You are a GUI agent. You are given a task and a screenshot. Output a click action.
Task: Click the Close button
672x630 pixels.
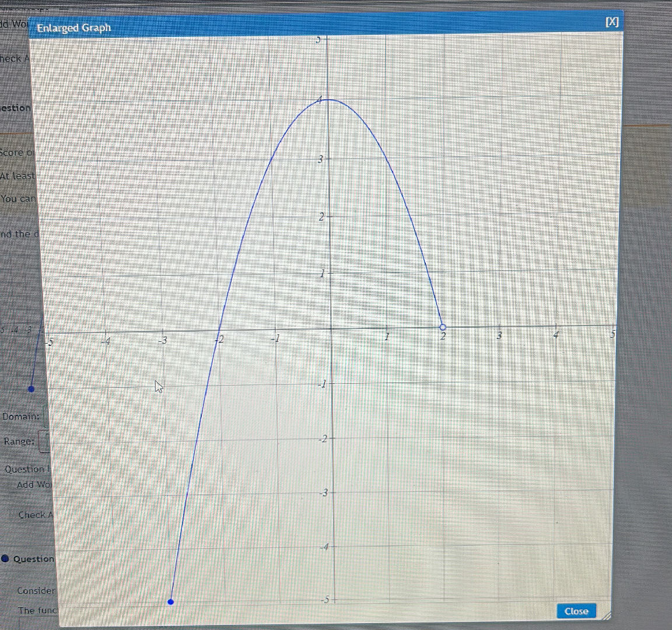576,611
